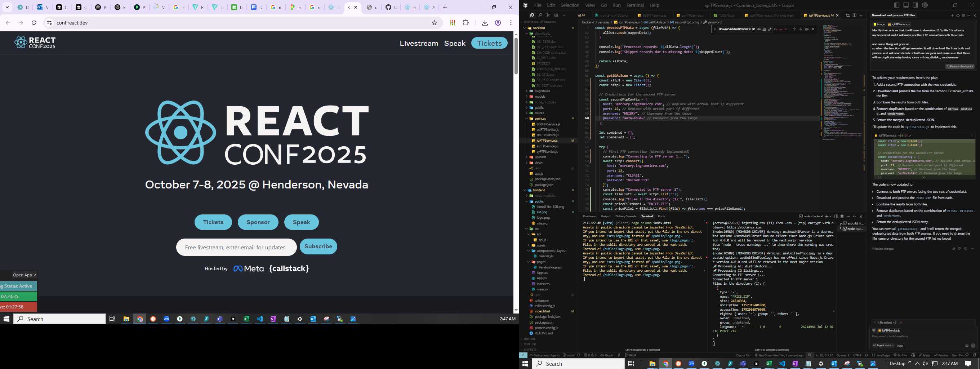This screenshot has width=980, height=369.
Task: Focus email field for livestream updates
Action: pos(236,247)
